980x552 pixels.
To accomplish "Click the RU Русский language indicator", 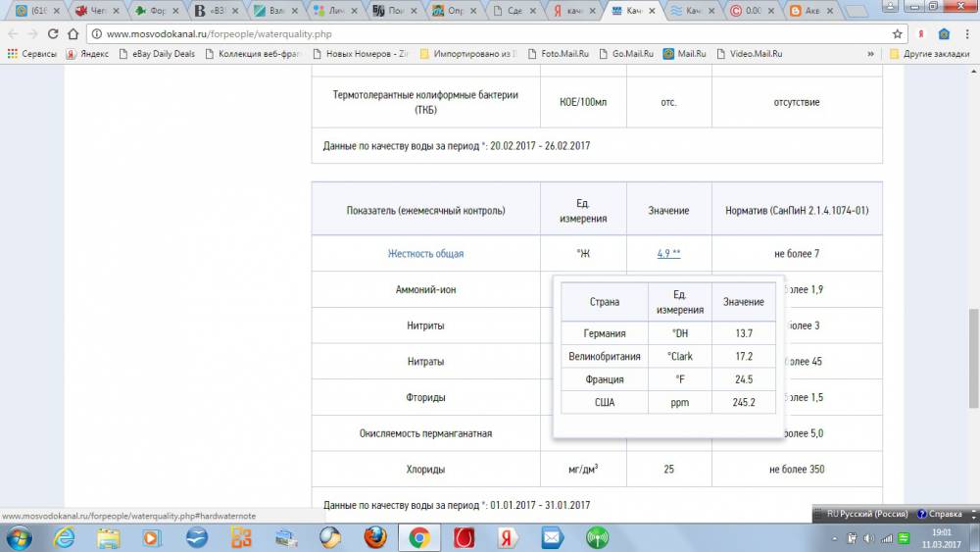I will coord(866,514).
